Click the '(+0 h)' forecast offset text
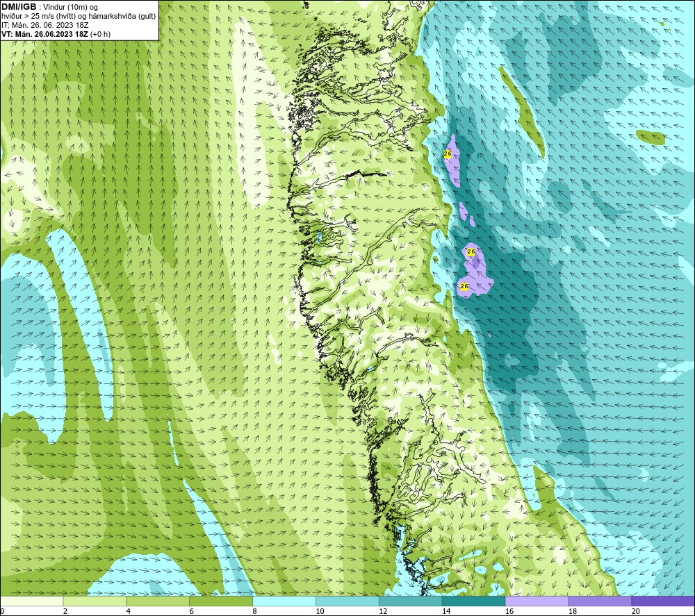This screenshot has width=695, height=616. pyautogui.click(x=101, y=34)
